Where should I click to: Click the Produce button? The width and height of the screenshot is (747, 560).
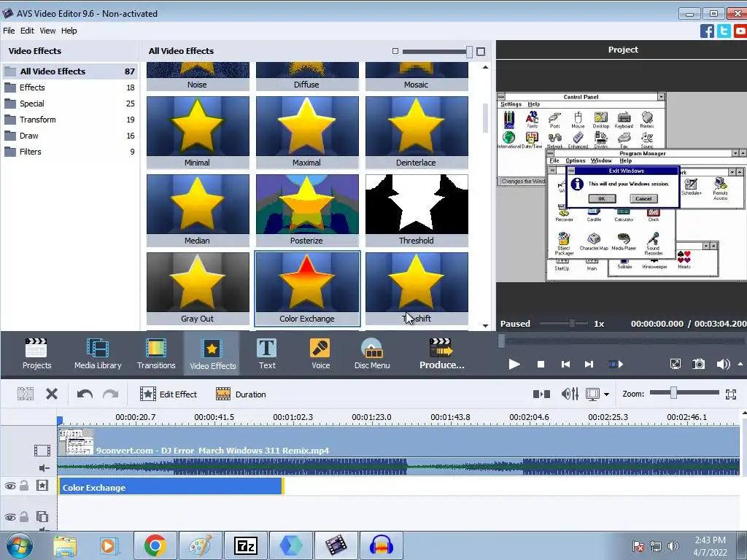pos(441,354)
